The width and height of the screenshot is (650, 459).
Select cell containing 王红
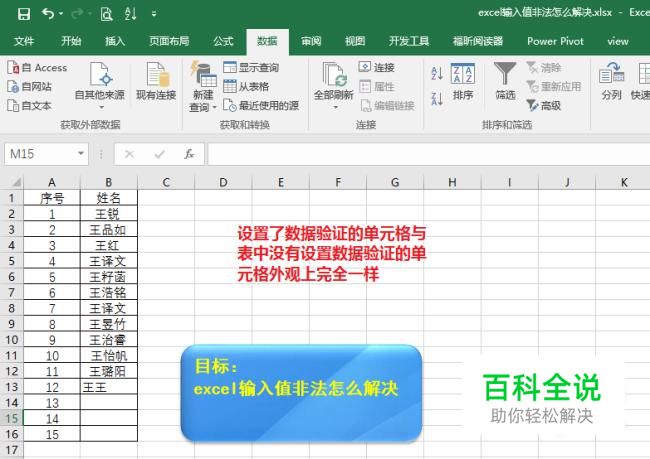click(x=109, y=245)
